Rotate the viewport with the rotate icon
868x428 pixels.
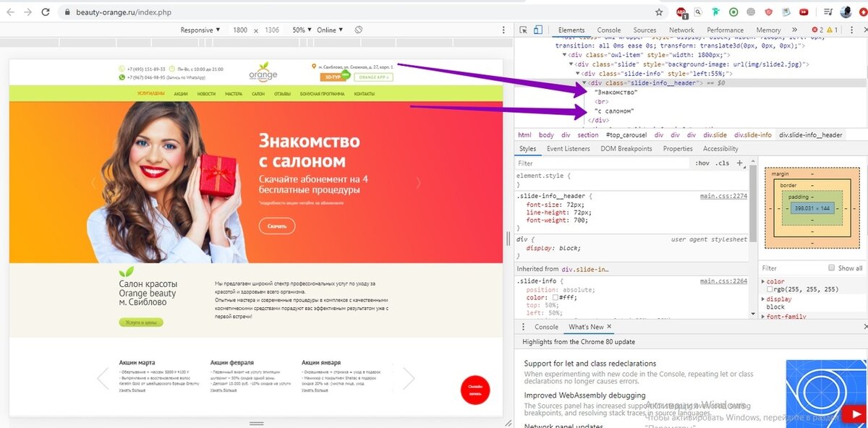pyautogui.click(x=358, y=30)
